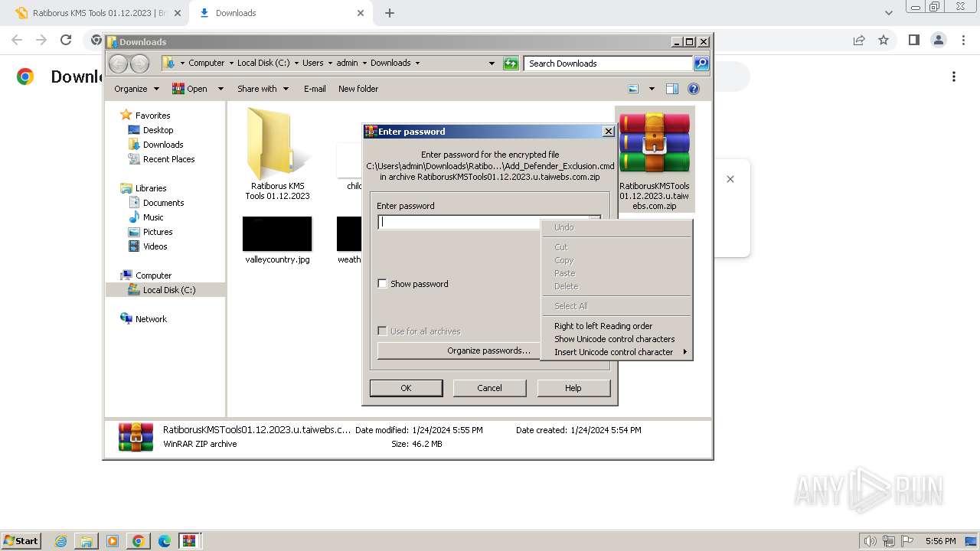Toggle the preview pane icon
Image resolution: width=980 pixels, height=551 pixels.
[672, 89]
